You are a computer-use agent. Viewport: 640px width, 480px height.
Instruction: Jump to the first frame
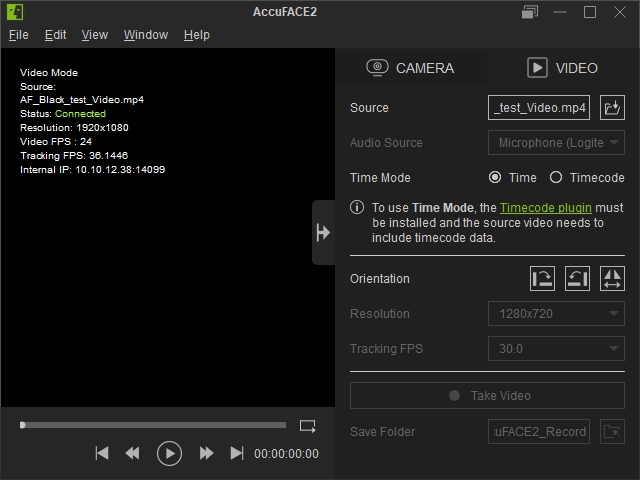102,453
